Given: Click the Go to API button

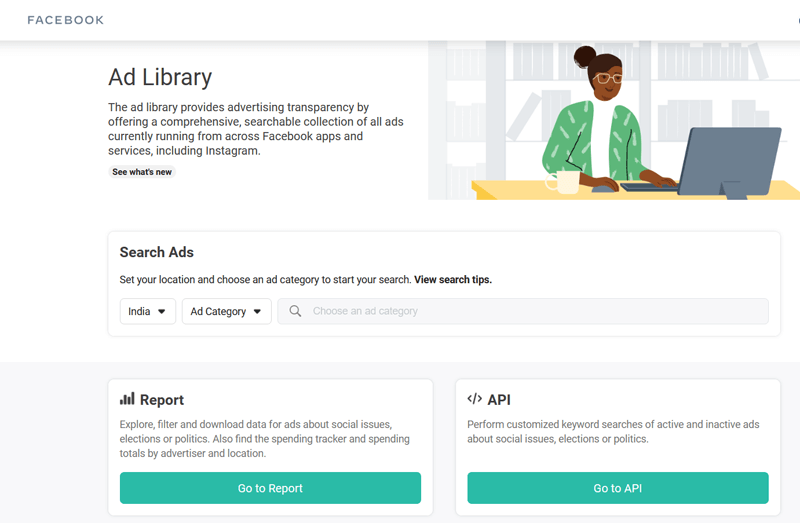Looking at the screenshot, I should tap(618, 488).
